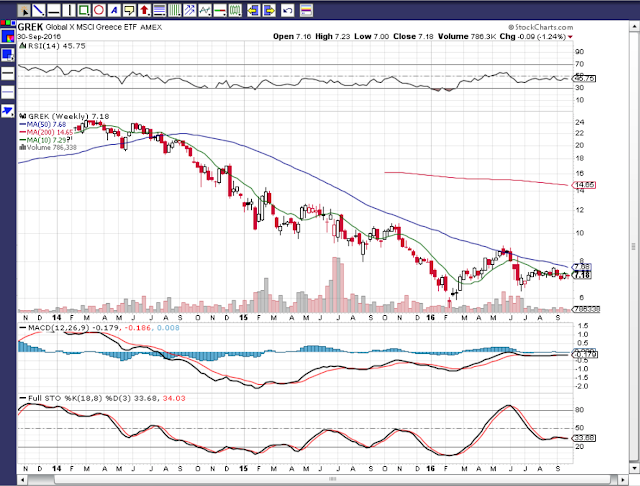Image resolution: width=640 pixels, height=486 pixels.
Task: Click the horizontal scrollbar right arrow
Action: pos(623,479)
